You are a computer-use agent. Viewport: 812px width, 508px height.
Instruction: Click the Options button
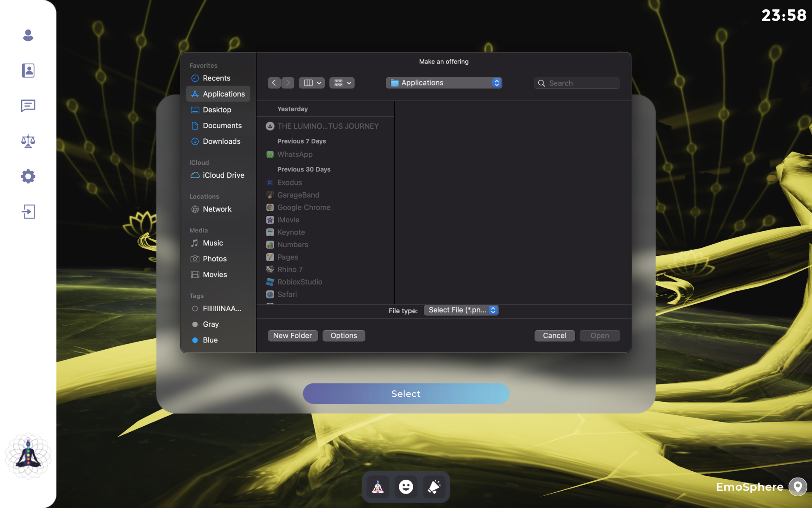(344, 336)
